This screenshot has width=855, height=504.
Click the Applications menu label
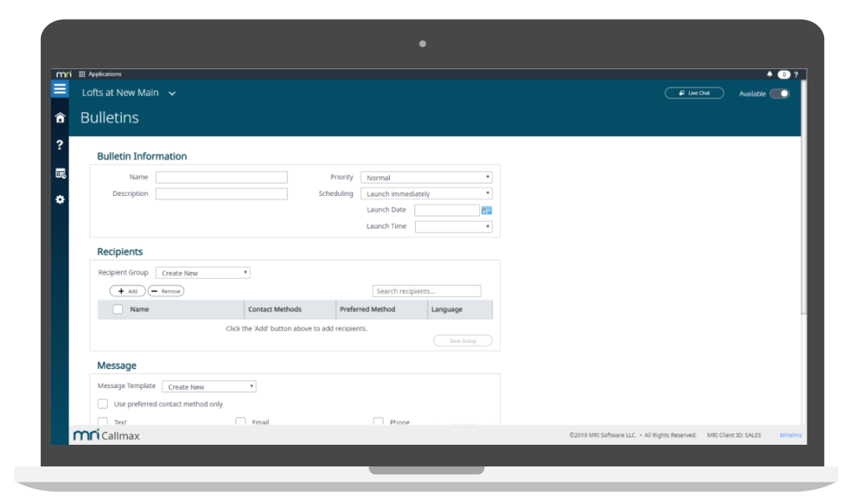coord(104,74)
